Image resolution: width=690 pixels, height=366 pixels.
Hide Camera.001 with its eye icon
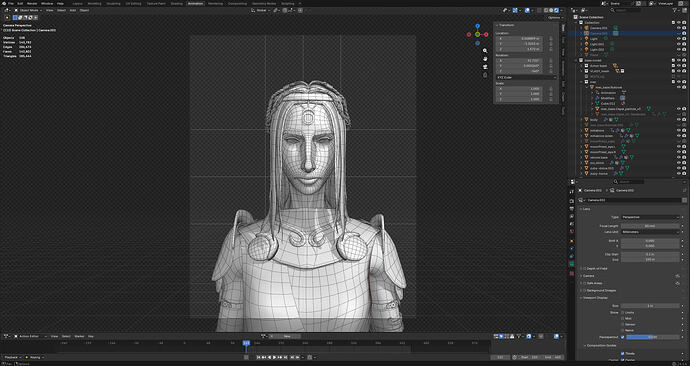click(679, 28)
